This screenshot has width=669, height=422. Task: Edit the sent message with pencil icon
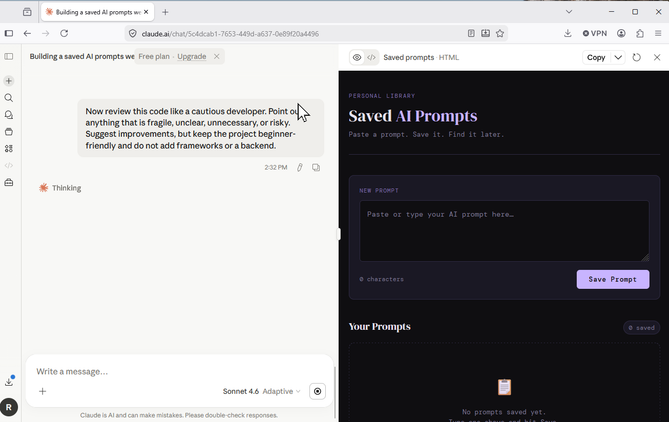(x=300, y=167)
